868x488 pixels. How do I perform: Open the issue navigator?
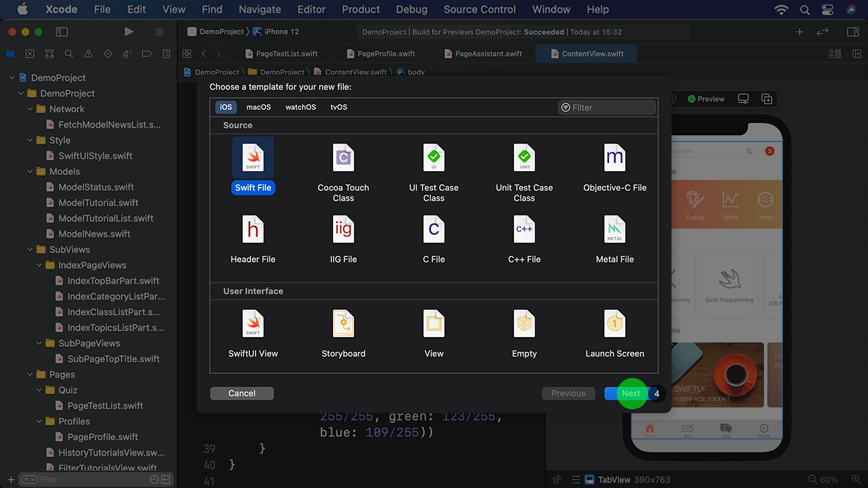88,54
